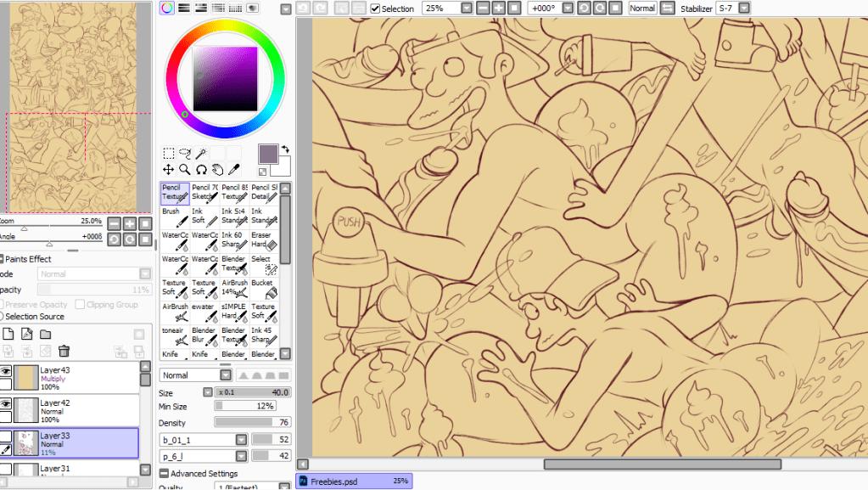Select the Lasso tool

[185, 154]
